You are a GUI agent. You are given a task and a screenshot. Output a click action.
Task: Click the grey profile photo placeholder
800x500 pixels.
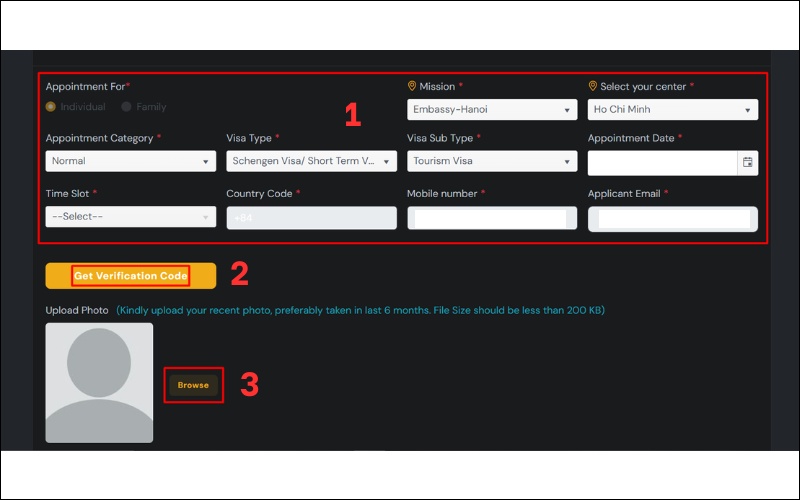(99, 382)
